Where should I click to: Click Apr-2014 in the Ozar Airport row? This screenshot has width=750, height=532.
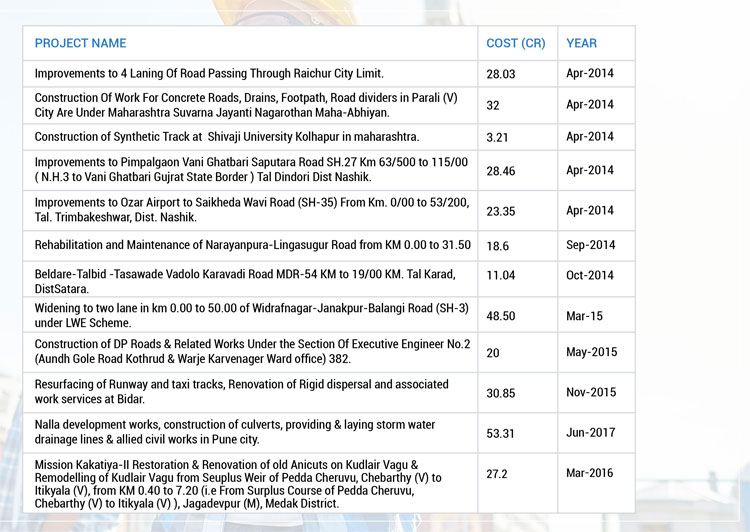pyautogui.click(x=590, y=210)
